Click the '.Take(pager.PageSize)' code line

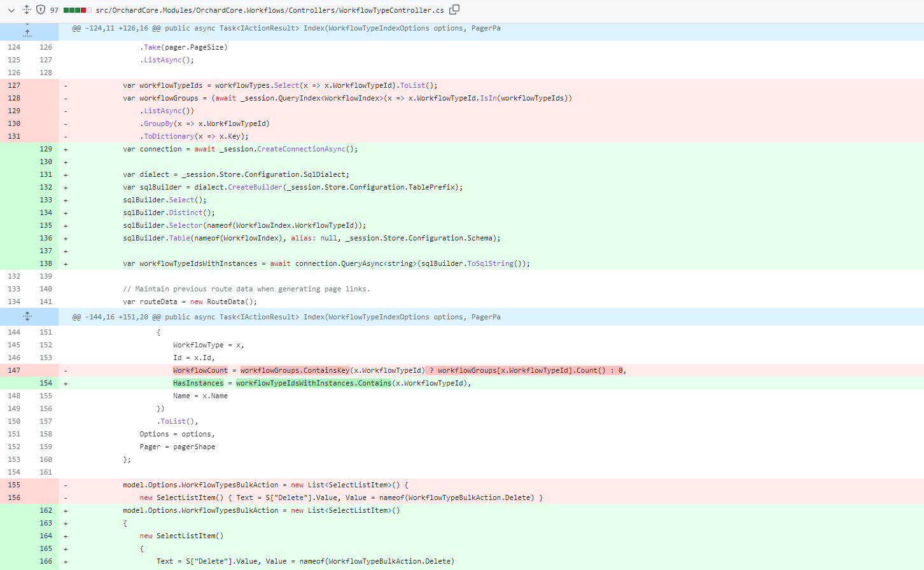(184, 47)
